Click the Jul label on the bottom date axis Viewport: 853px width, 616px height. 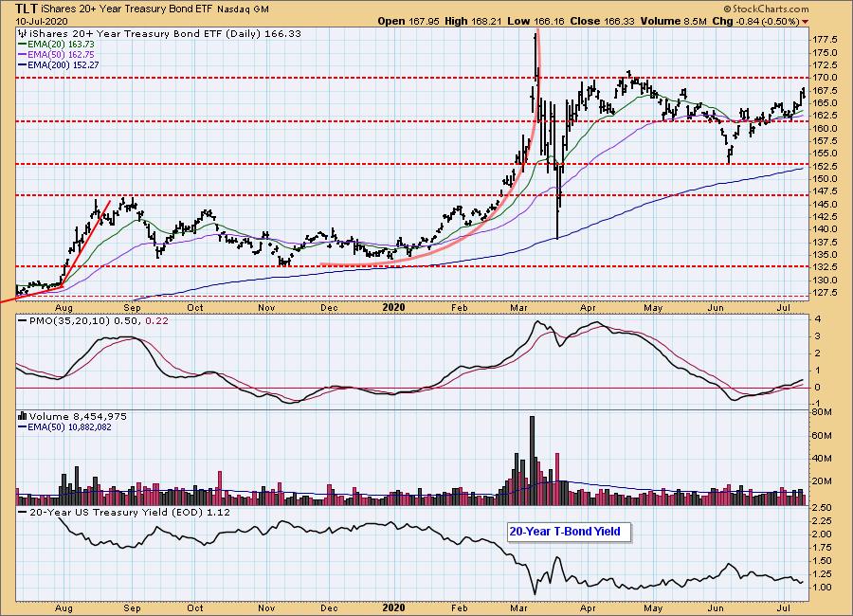click(x=784, y=607)
